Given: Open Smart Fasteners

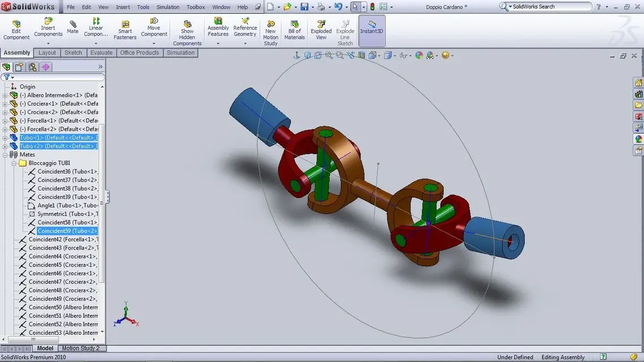Looking at the screenshot, I should (125, 30).
